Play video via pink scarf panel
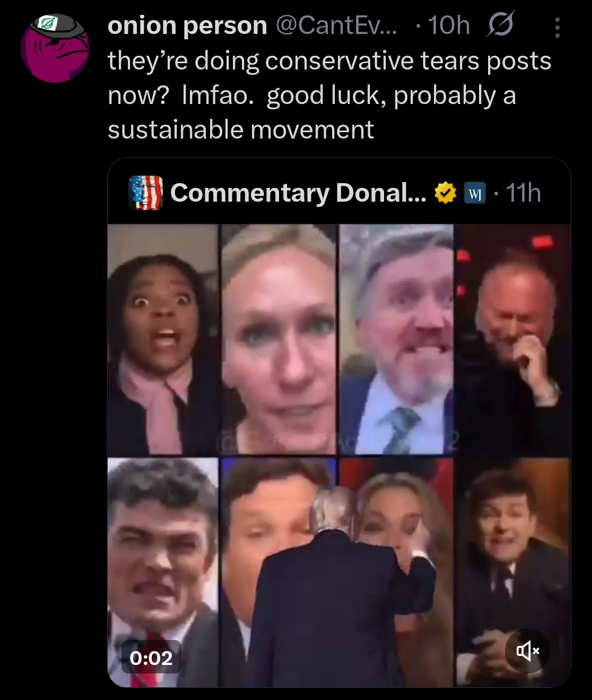Viewport: 592px width, 700px height. pyautogui.click(x=163, y=340)
